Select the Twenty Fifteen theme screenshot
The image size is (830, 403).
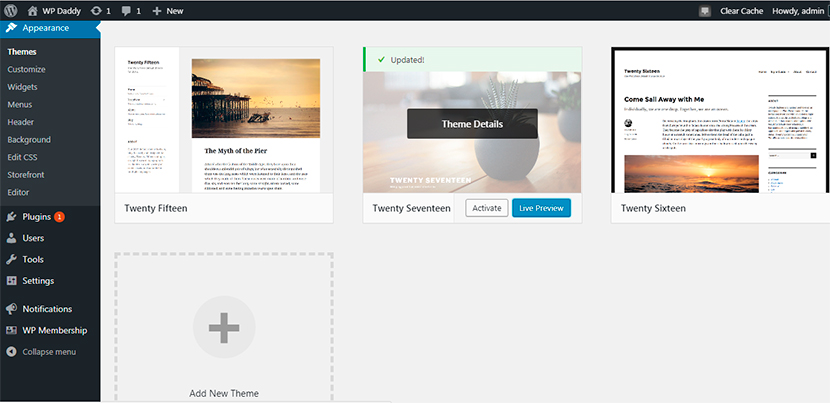click(x=224, y=120)
